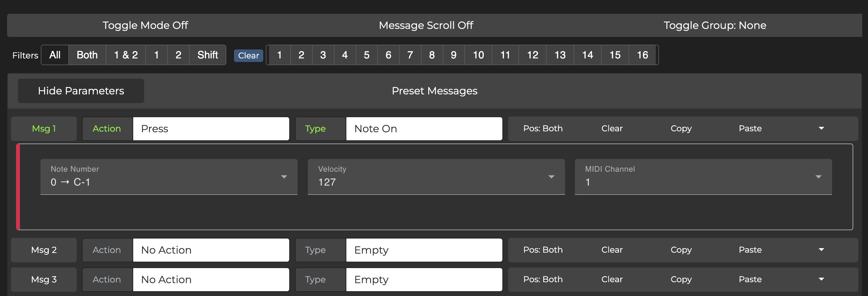This screenshot has width=868, height=296.
Task: Expand Msg 1 row options arrow
Action: (821, 128)
